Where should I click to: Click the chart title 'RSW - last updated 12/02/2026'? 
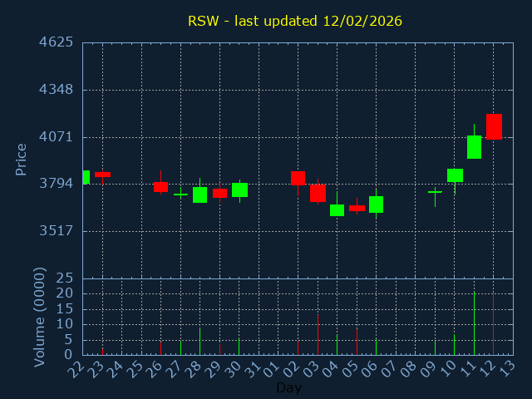click(x=294, y=21)
